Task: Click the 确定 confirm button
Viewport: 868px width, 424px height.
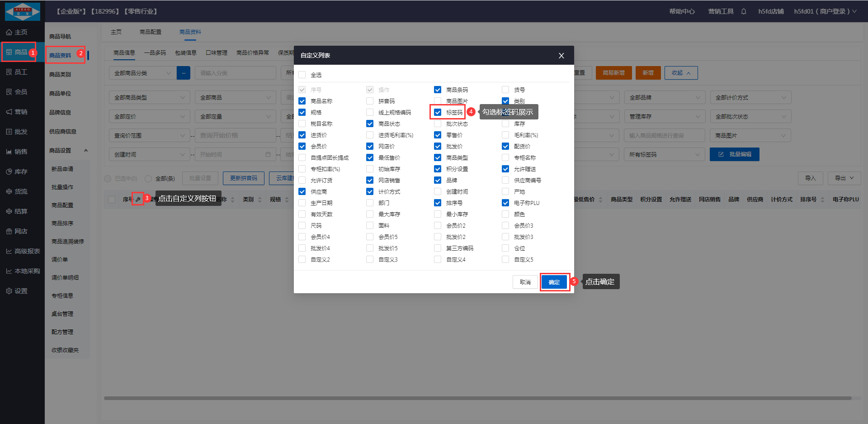Action: point(554,282)
